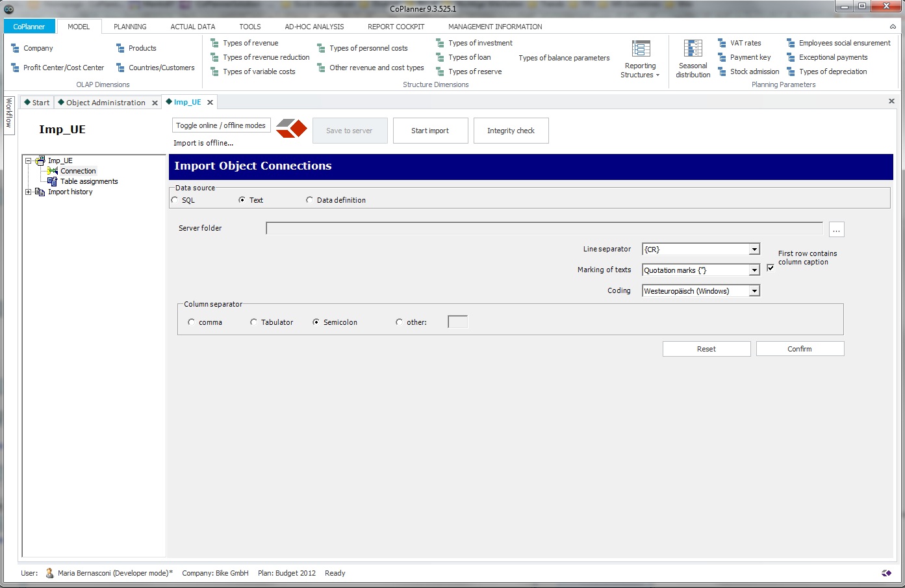
Task: Collapse the ribbon with the chevron
Action: coord(893,27)
